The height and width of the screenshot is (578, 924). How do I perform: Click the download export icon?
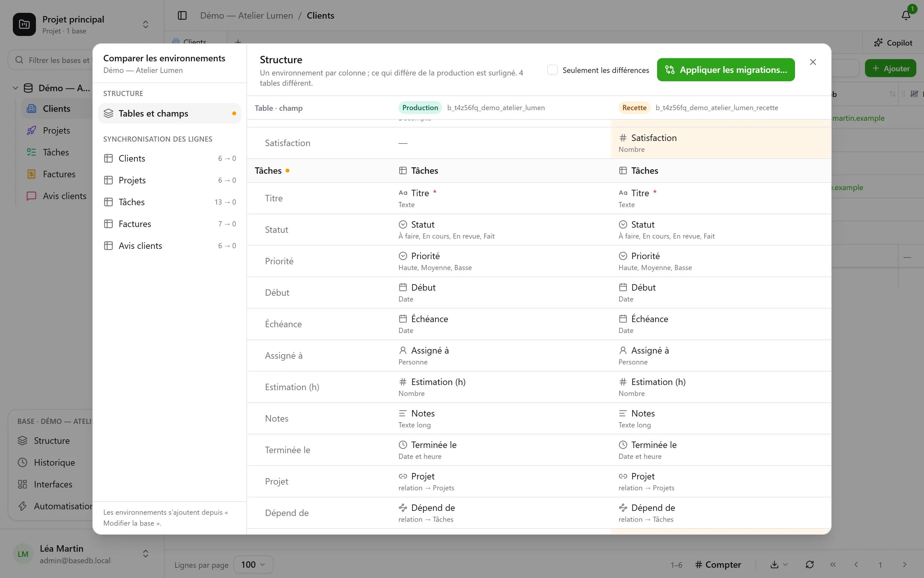[774, 564]
